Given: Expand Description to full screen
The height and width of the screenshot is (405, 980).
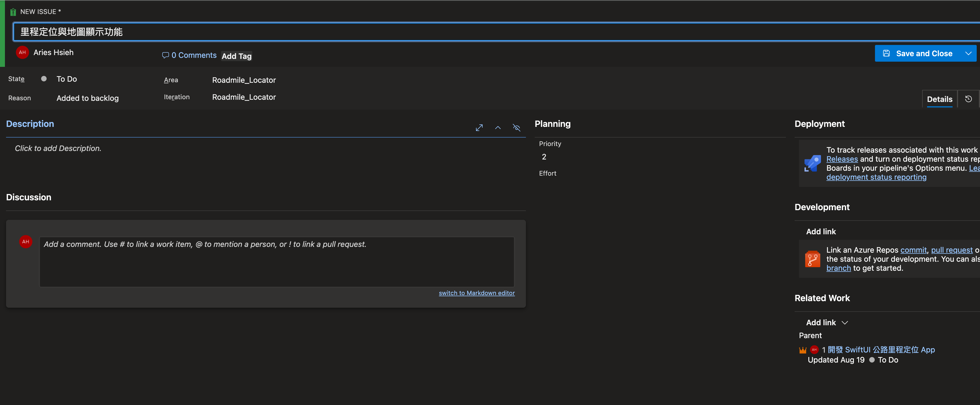Looking at the screenshot, I should [479, 128].
